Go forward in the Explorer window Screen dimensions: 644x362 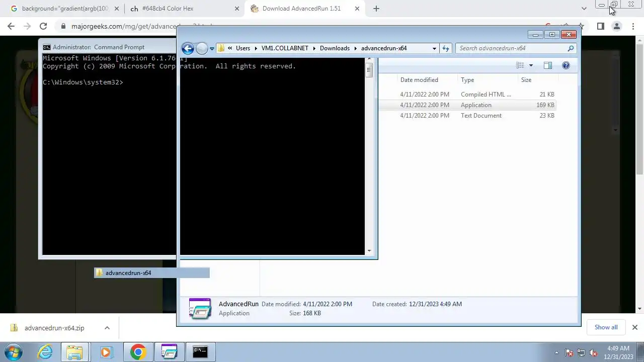202,48
